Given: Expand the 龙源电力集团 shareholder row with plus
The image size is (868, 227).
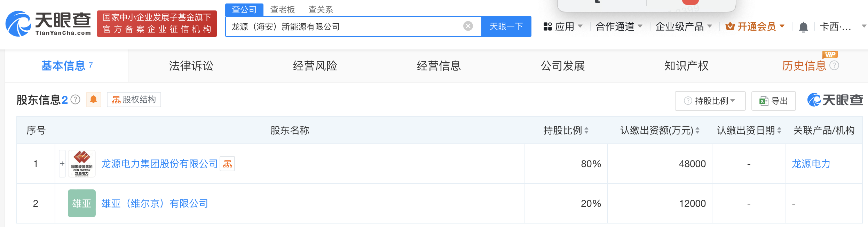Looking at the screenshot, I should point(62,164).
